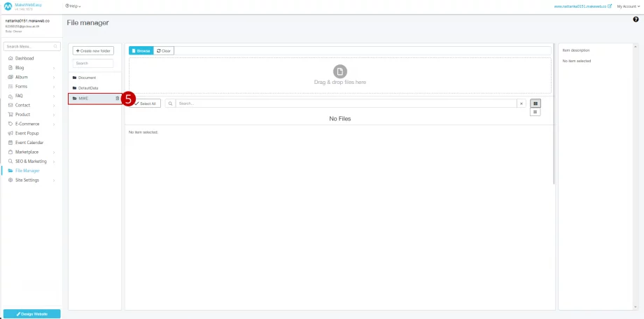Expand the Product submenu chevron
This screenshot has width=644, height=319.
54,115
